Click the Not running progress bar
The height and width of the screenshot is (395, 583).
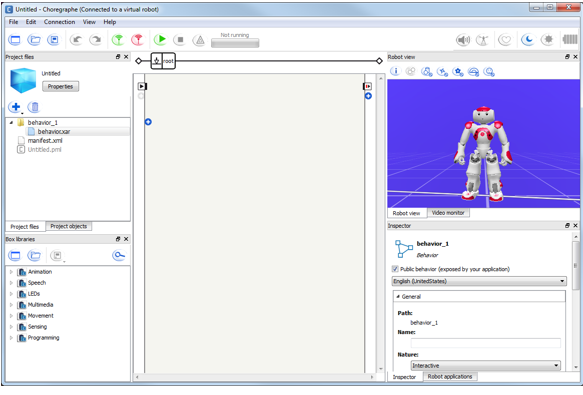[x=235, y=43]
